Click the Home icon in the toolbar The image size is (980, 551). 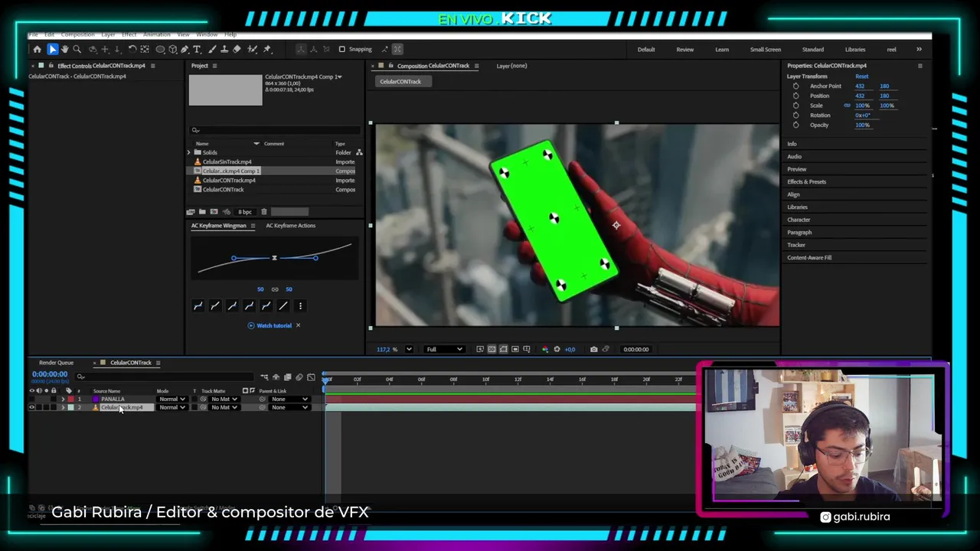[x=37, y=49]
